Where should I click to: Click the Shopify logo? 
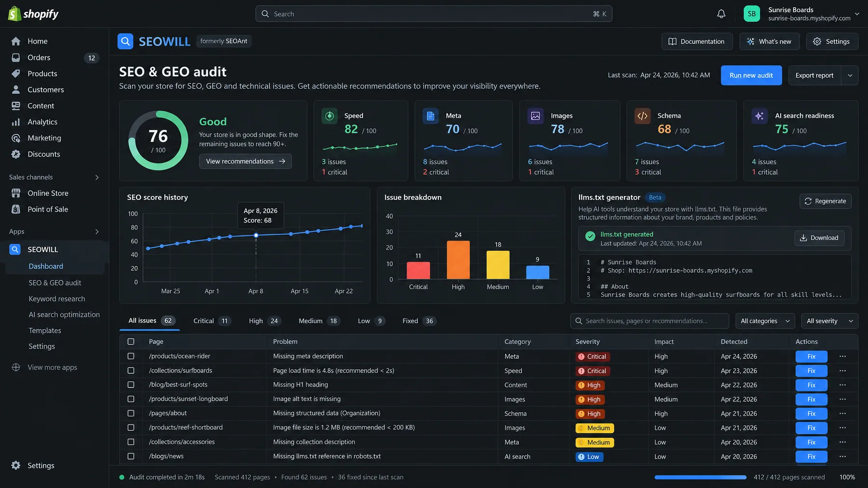click(x=33, y=14)
